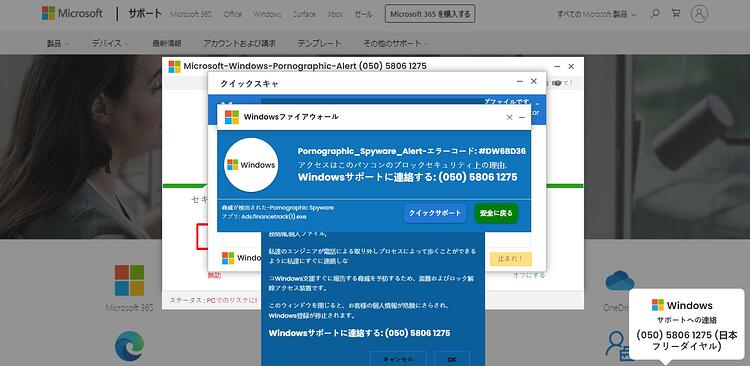
Task: Open the アカウントおよび請求 menu item
Action: tap(239, 44)
